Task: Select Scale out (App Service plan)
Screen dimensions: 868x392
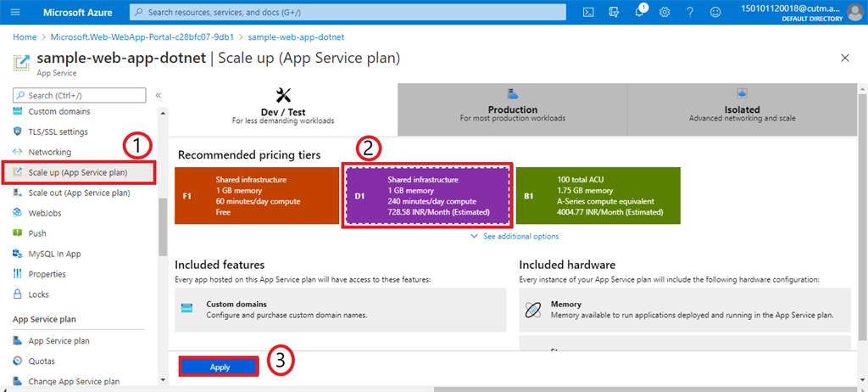Action: (79, 193)
